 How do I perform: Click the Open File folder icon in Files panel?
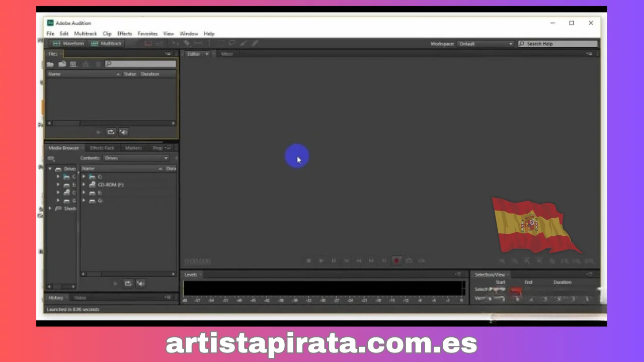[x=50, y=64]
